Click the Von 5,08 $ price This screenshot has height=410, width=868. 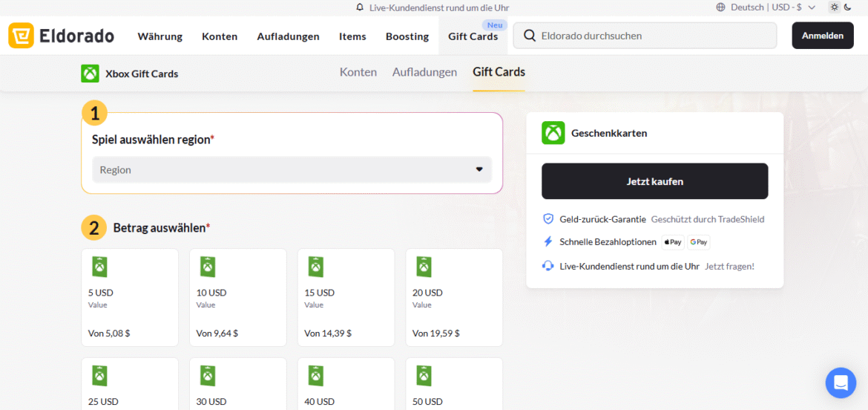(x=109, y=333)
